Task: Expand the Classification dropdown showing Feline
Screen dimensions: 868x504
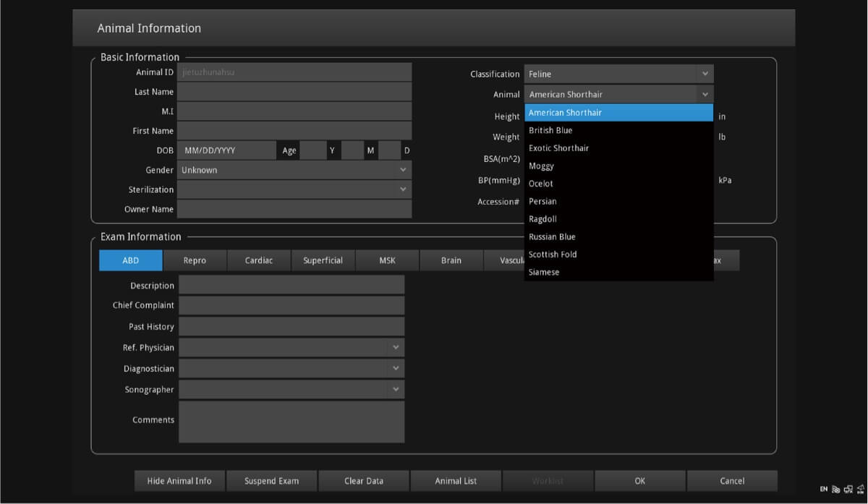Action: (x=618, y=74)
